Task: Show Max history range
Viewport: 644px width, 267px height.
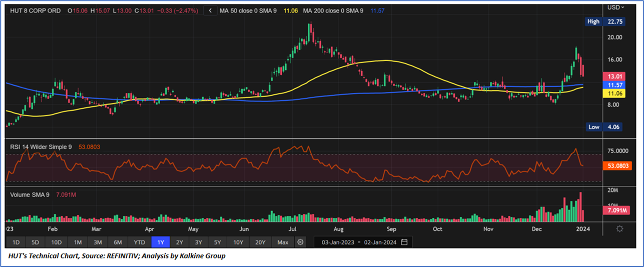Action: click(283, 242)
